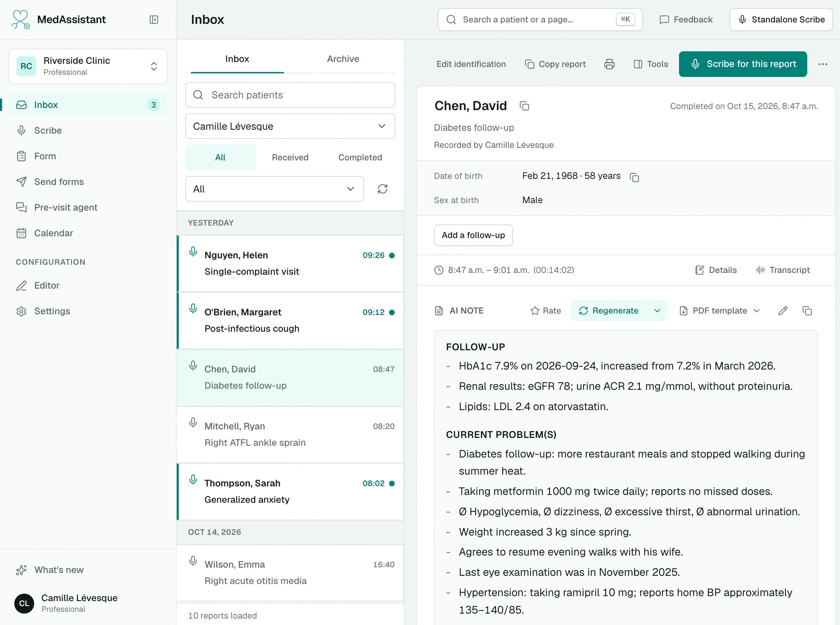Open the Tools menu
The image size is (840, 625).
tap(651, 64)
